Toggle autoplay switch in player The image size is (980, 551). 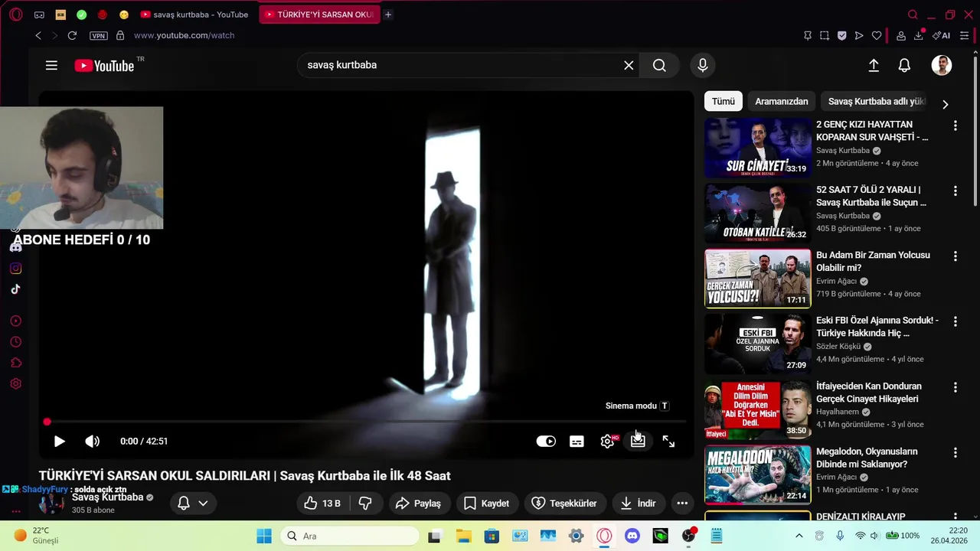click(x=546, y=441)
